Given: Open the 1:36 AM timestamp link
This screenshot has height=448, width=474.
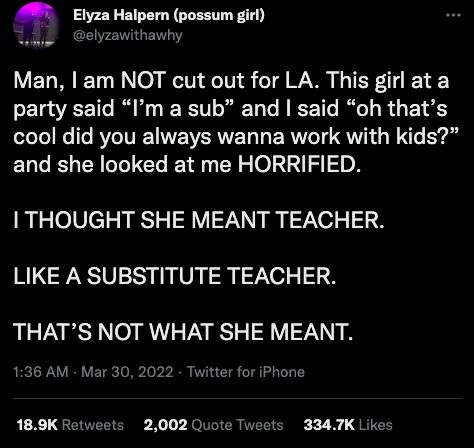Looking at the screenshot, I should 41,372.
